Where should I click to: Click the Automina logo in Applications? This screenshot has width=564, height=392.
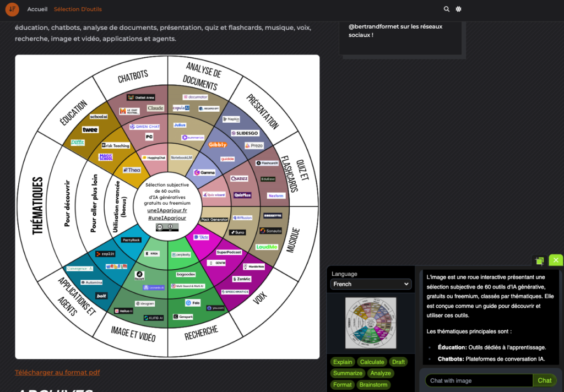click(x=91, y=282)
